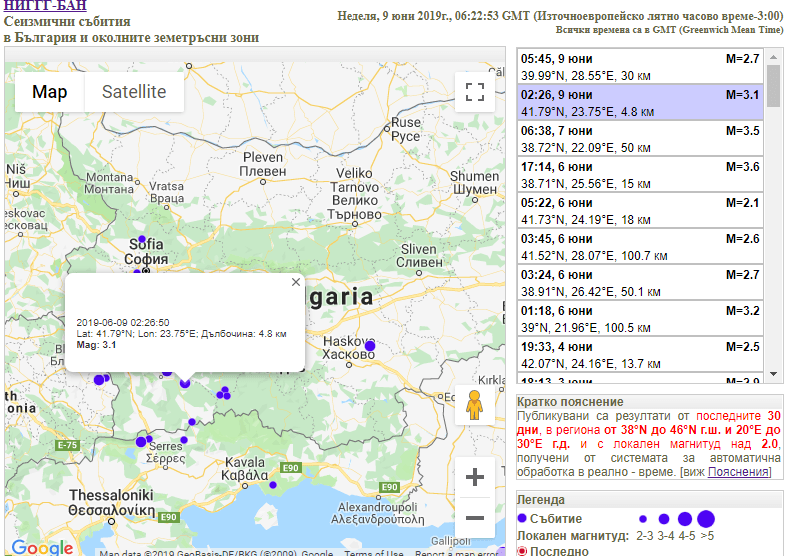Click the event marker near Kavala
This screenshot has height=556, width=793.
pyautogui.click(x=273, y=484)
